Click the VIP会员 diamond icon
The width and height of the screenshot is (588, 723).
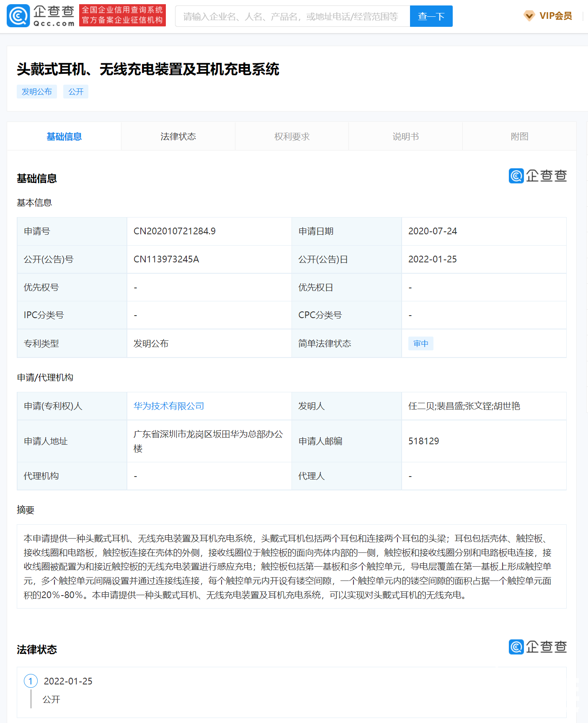coord(529,16)
